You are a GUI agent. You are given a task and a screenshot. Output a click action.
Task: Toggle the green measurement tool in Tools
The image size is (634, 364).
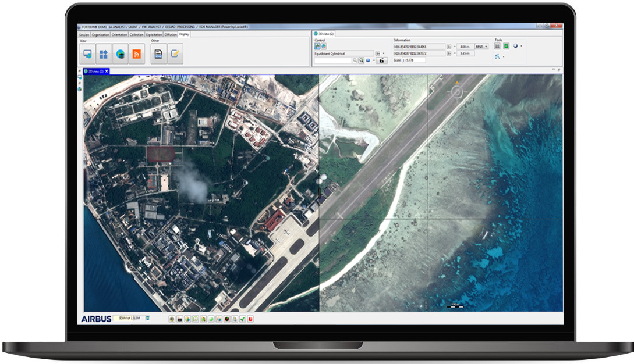pos(506,47)
